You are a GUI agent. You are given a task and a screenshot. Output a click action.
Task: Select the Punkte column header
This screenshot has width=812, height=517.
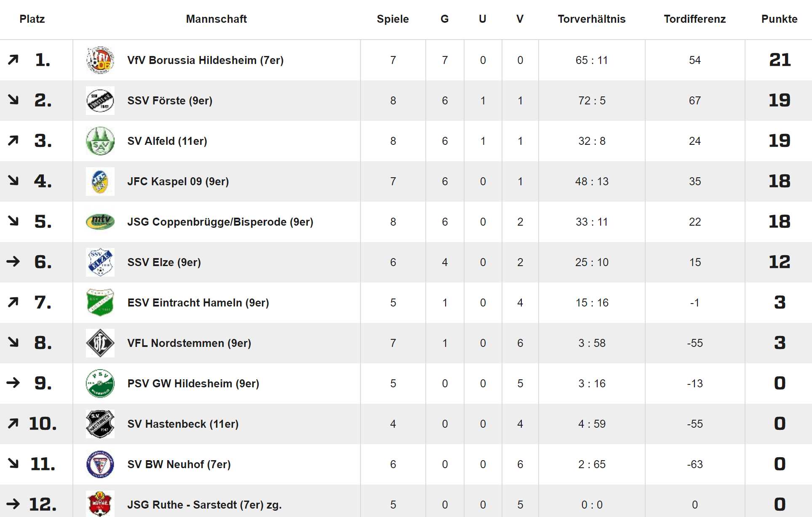(x=779, y=19)
